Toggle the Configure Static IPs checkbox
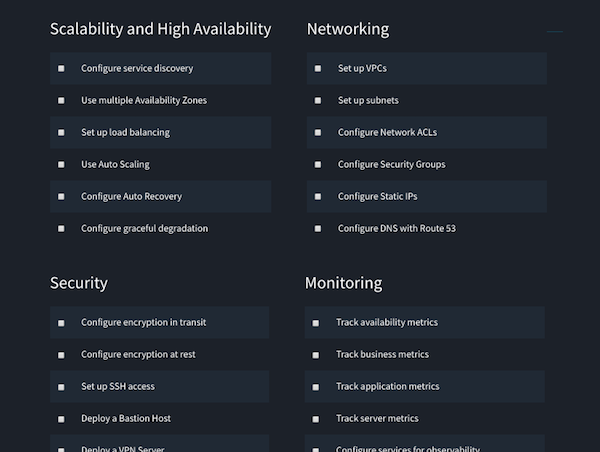This screenshot has width=600, height=452. tap(318, 197)
